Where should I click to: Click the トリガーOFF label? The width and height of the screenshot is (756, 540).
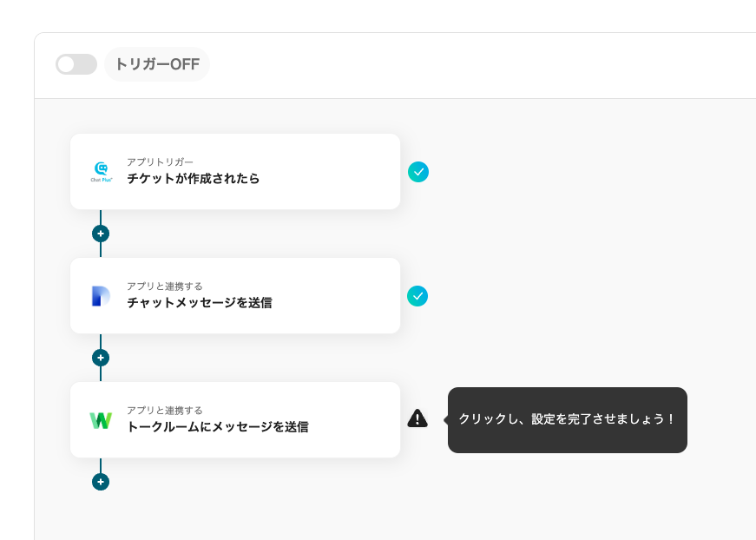click(x=157, y=64)
